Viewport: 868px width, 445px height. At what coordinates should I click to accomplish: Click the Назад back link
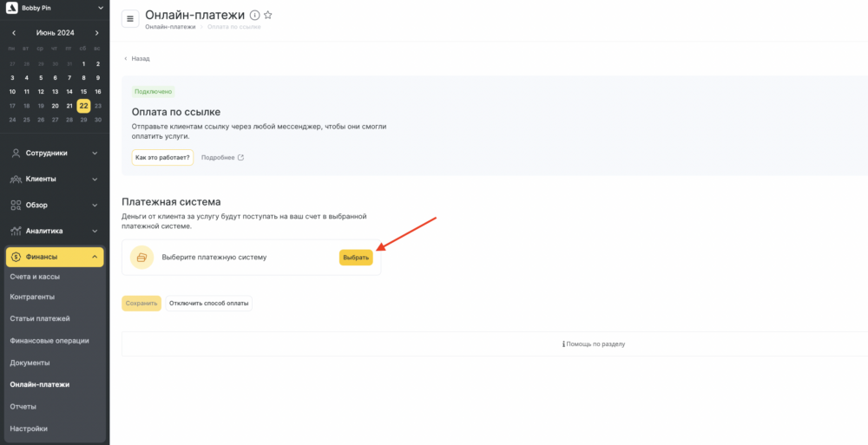(137, 59)
